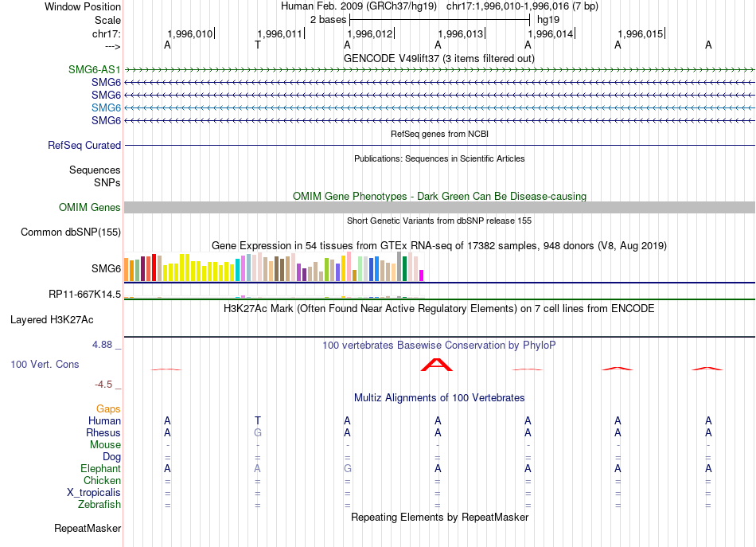Screen dimensions: 756x547
Task: Click the hg19 label beside the scale bar
Action: [548, 20]
